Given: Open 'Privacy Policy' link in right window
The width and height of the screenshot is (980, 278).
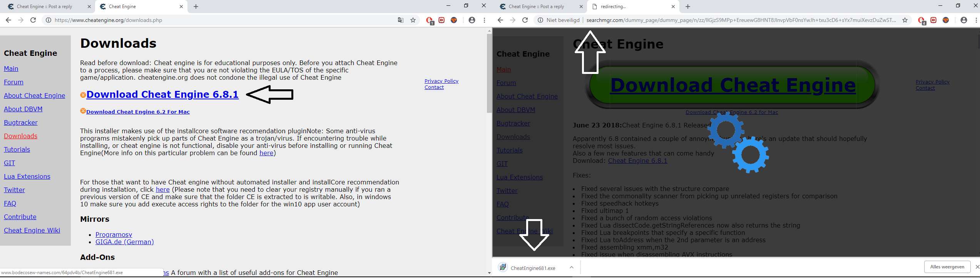Looking at the screenshot, I should pos(933,82).
